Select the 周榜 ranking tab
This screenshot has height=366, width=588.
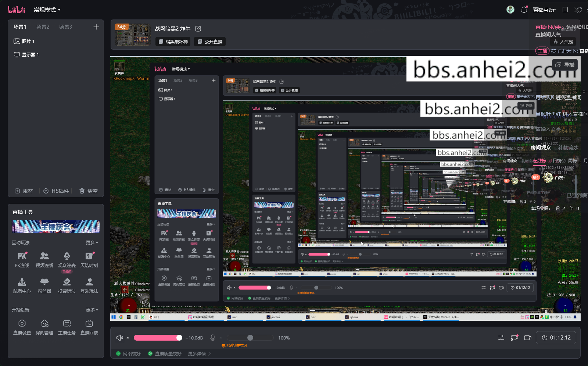572,161
